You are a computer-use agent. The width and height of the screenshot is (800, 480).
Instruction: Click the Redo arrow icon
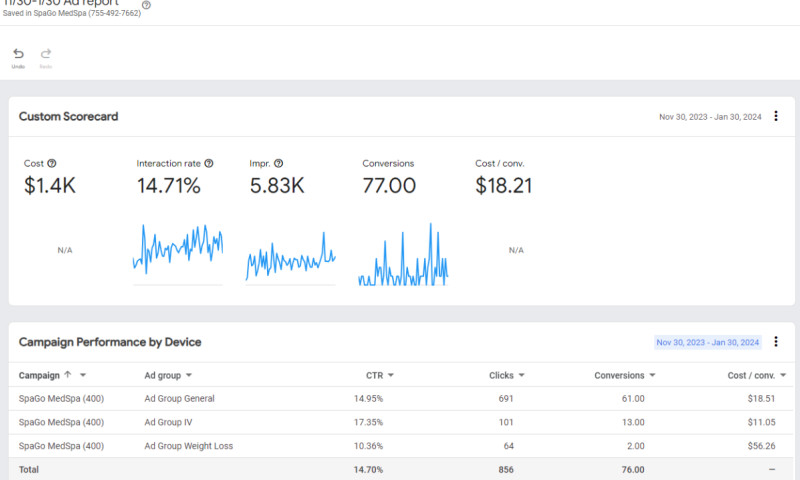coord(46,54)
